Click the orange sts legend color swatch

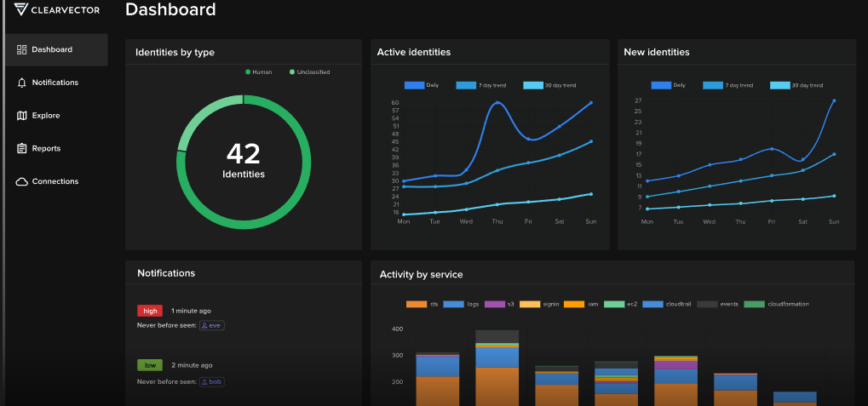click(x=416, y=304)
